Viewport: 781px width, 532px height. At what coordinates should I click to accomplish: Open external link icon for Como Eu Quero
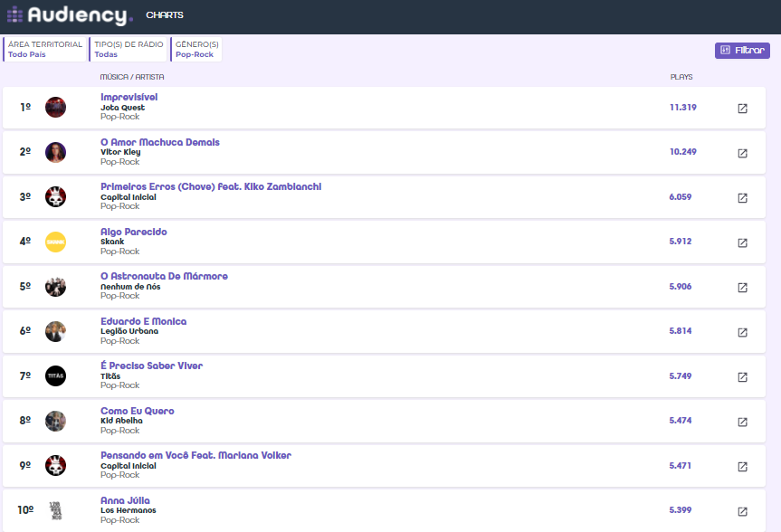tap(742, 423)
